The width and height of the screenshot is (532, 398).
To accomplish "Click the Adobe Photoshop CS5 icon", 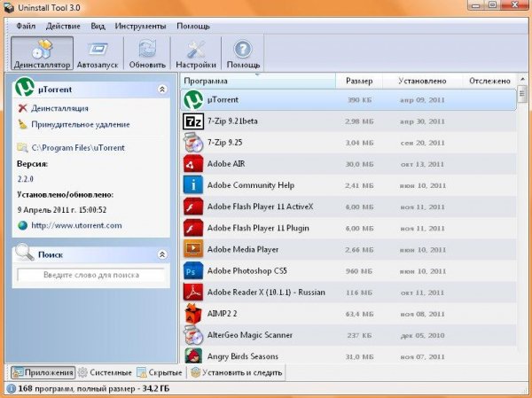I will [193, 270].
